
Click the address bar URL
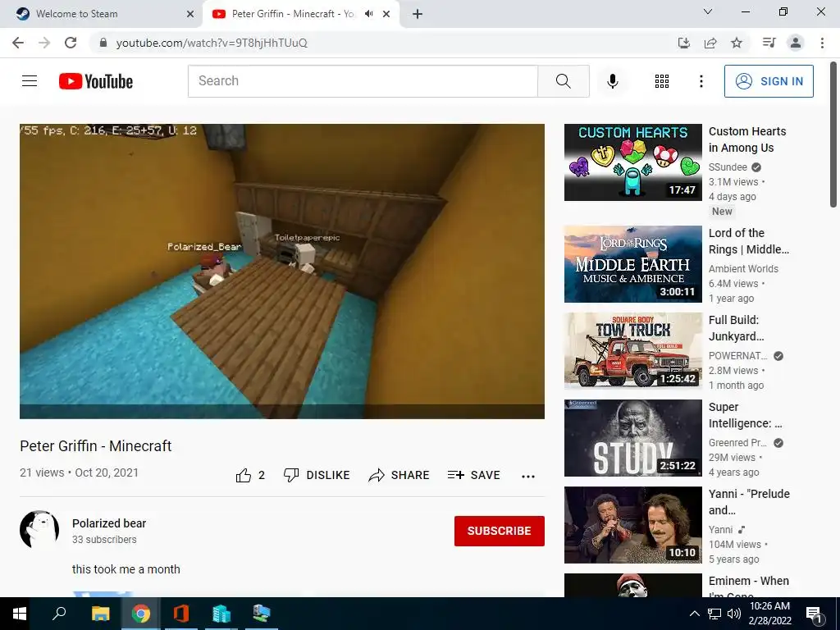coord(212,43)
